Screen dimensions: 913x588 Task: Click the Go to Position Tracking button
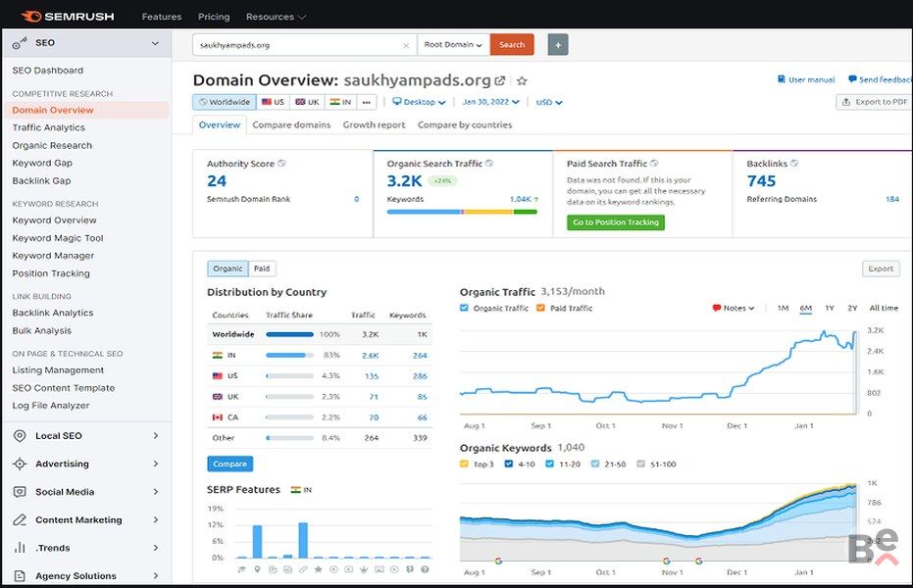point(616,222)
